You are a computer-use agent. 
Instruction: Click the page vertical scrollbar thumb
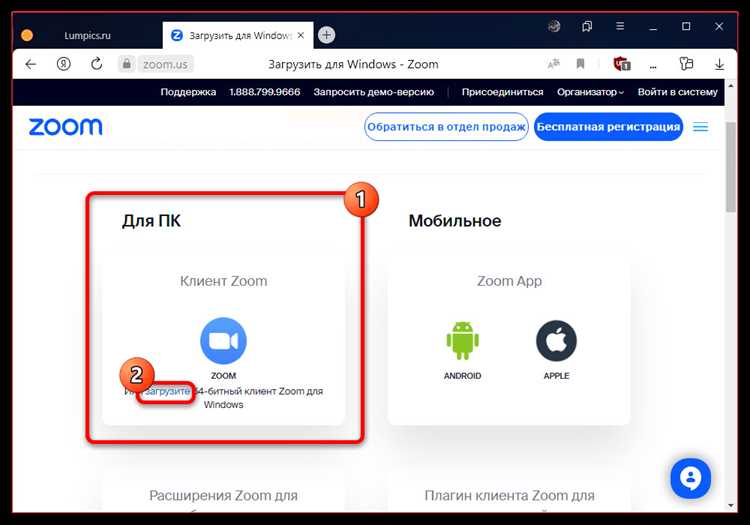730,167
